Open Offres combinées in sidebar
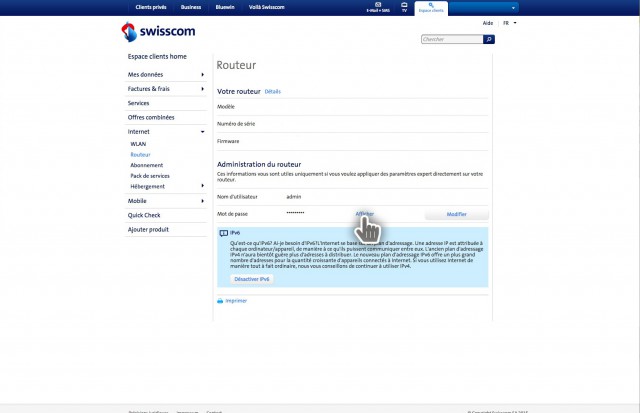The width and height of the screenshot is (640, 413). [x=151, y=117]
